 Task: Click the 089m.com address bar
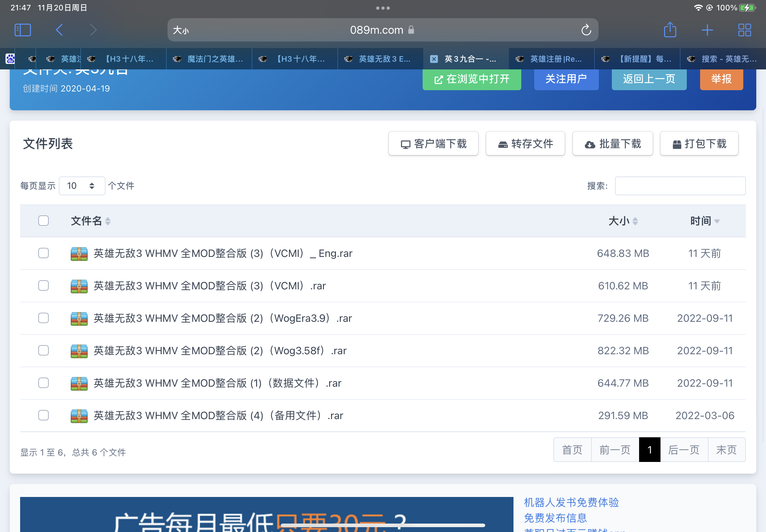click(x=382, y=30)
